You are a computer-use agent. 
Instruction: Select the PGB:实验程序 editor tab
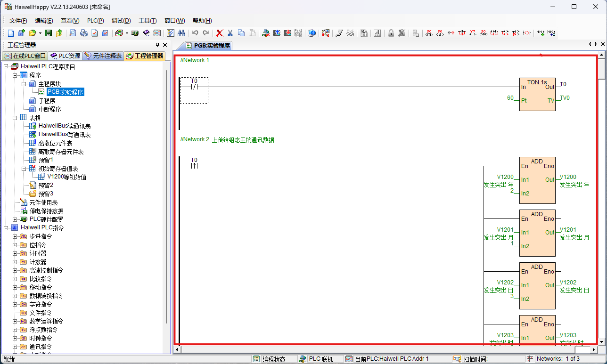(x=207, y=46)
